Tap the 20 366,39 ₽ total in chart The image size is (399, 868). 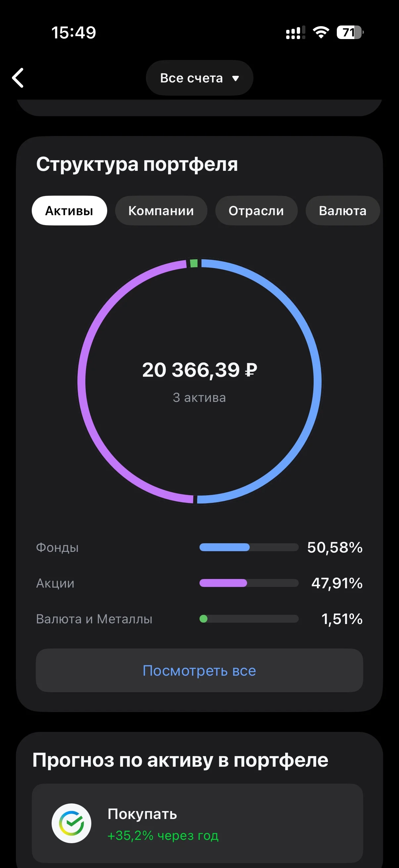(x=199, y=370)
